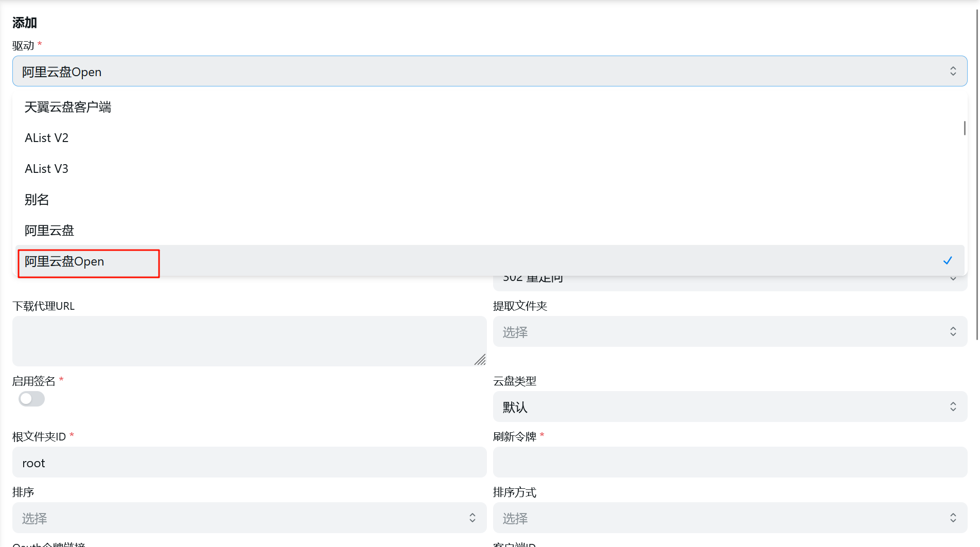Open the 排序 select dropdown
Viewport: 980px width, 547px height.
(249, 518)
